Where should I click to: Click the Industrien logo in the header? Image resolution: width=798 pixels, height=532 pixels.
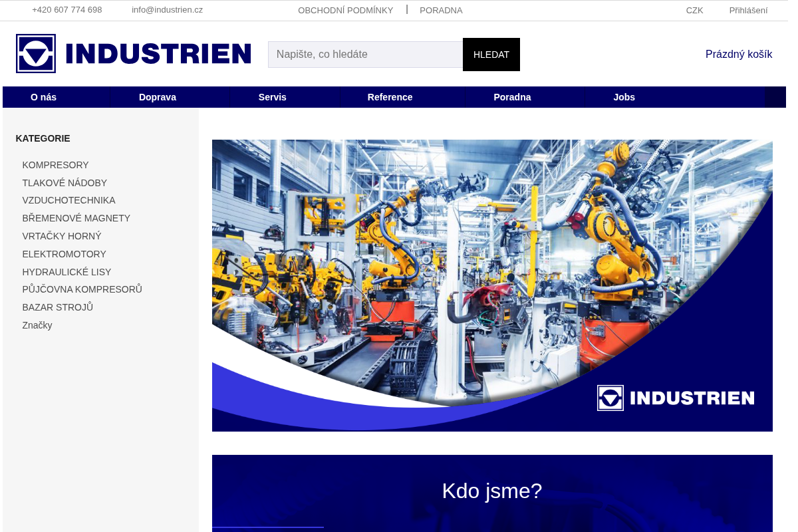(x=134, y=53)
